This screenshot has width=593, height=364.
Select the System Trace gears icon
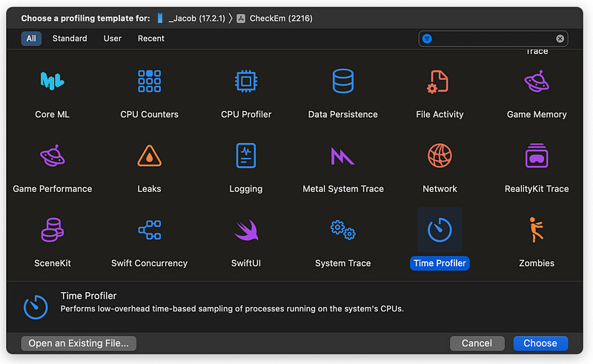[x=343, y=230]
